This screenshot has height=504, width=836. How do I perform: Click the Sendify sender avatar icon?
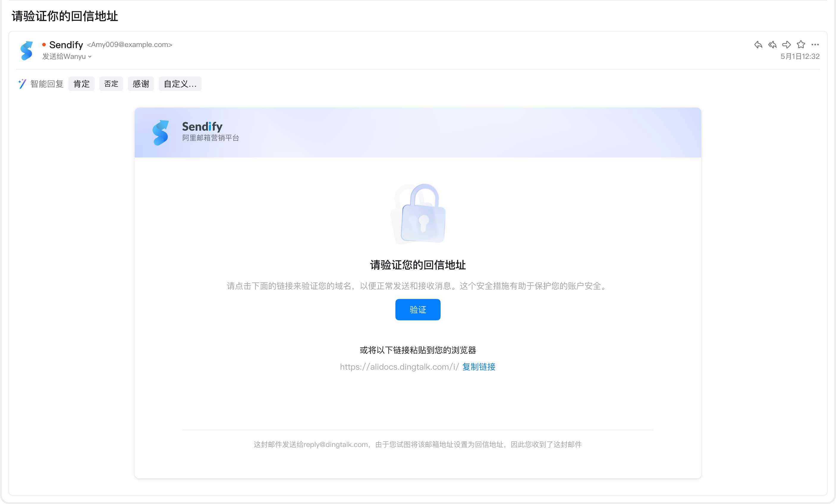click(x=26, y=51)
